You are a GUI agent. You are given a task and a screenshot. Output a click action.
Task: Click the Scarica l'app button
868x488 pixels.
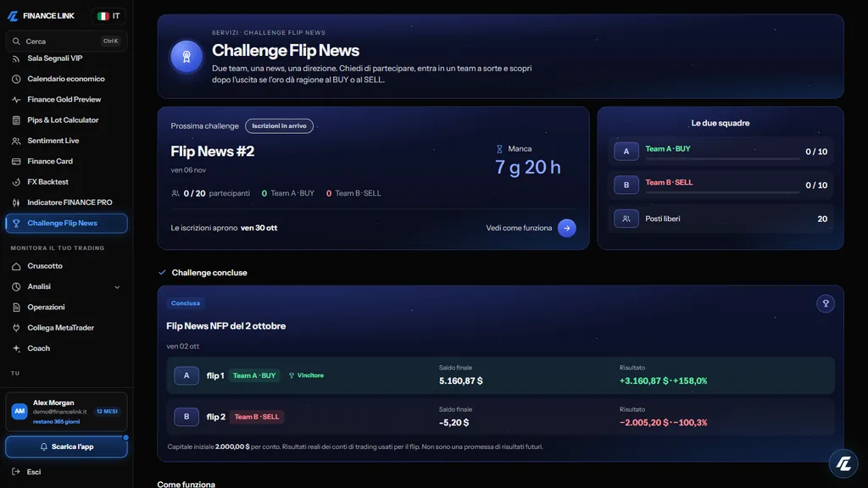[x=66, y=446]
